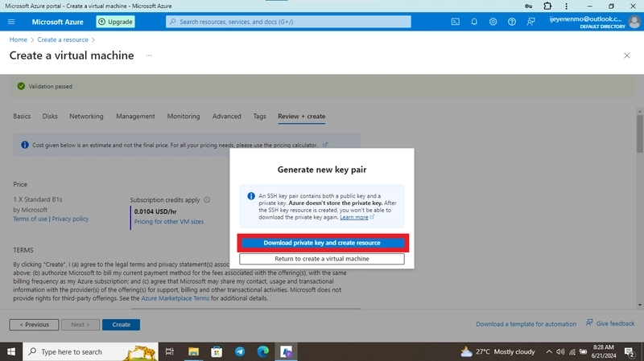Open the Learn more link in dialog
Image resolution: width=644 pixels, height=361 pixels.
coord(354,217)
